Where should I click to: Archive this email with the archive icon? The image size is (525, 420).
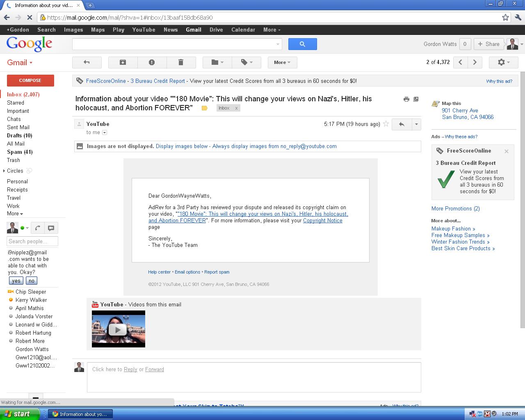tap(123, 62)
